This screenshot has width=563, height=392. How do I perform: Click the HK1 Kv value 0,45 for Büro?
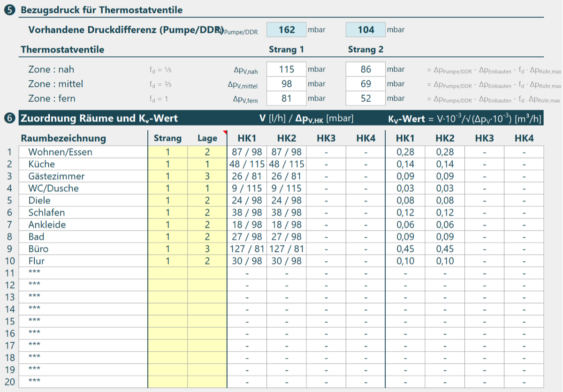point(405,249)
